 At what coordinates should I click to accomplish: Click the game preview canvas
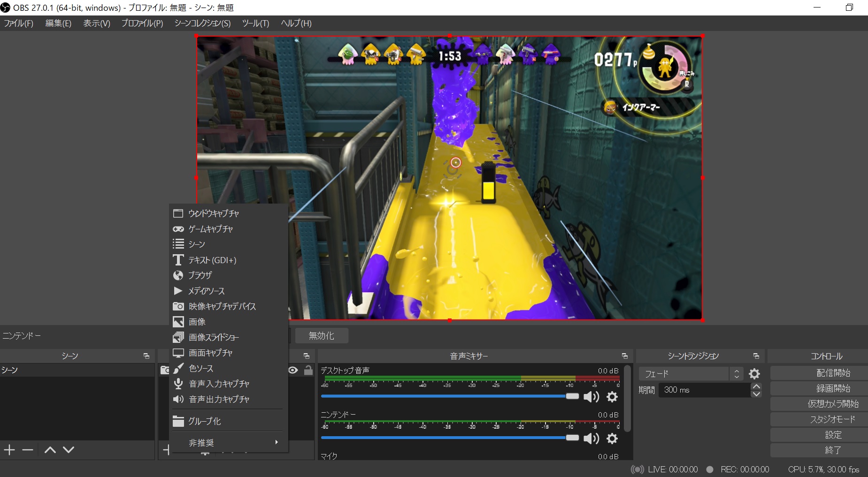[x=449, y=178]
